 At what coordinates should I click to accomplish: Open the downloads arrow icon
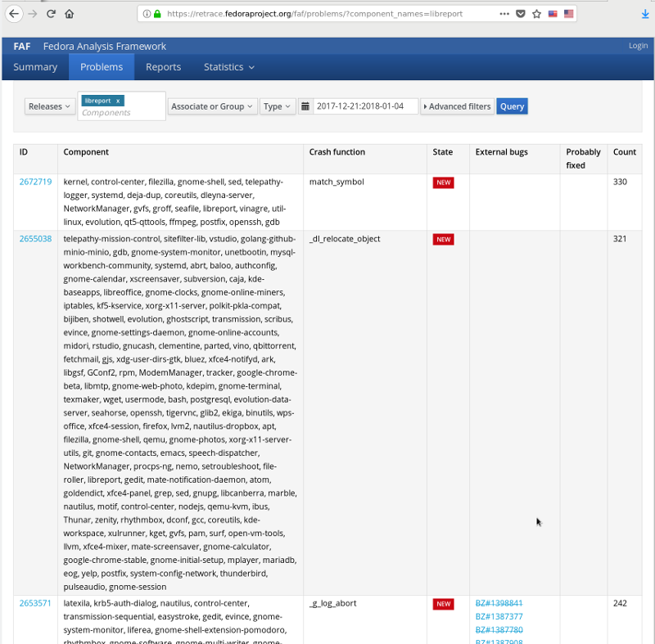click(x=645, y=14)
